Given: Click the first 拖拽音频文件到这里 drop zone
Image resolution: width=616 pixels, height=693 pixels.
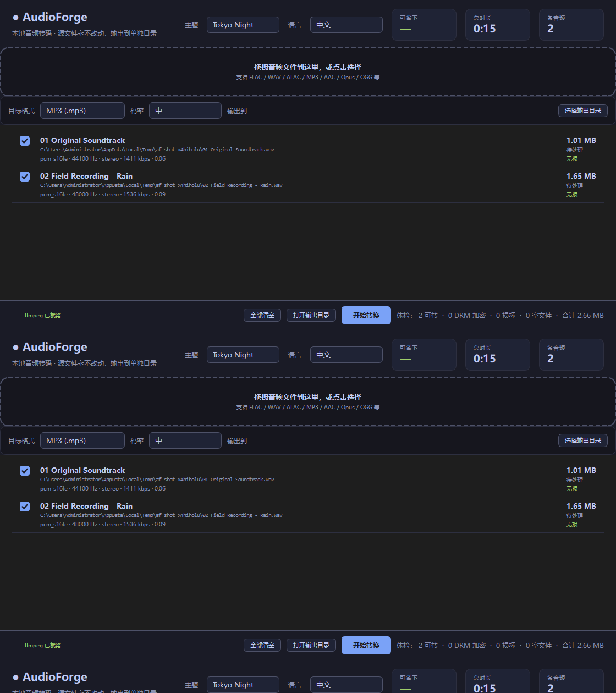Looking at the screenshot, I should (308, 72).
